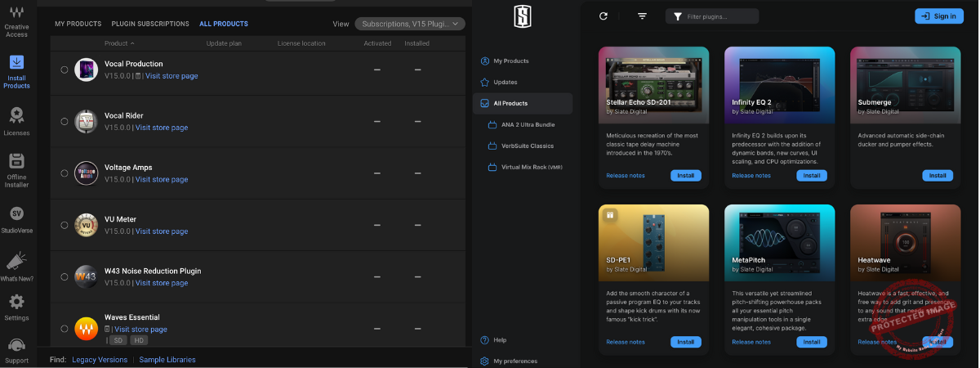This screenshot has width=980, height=368.
Task: Sort by the Product column header
Action: pyautogui.click(x=120, y=43)
